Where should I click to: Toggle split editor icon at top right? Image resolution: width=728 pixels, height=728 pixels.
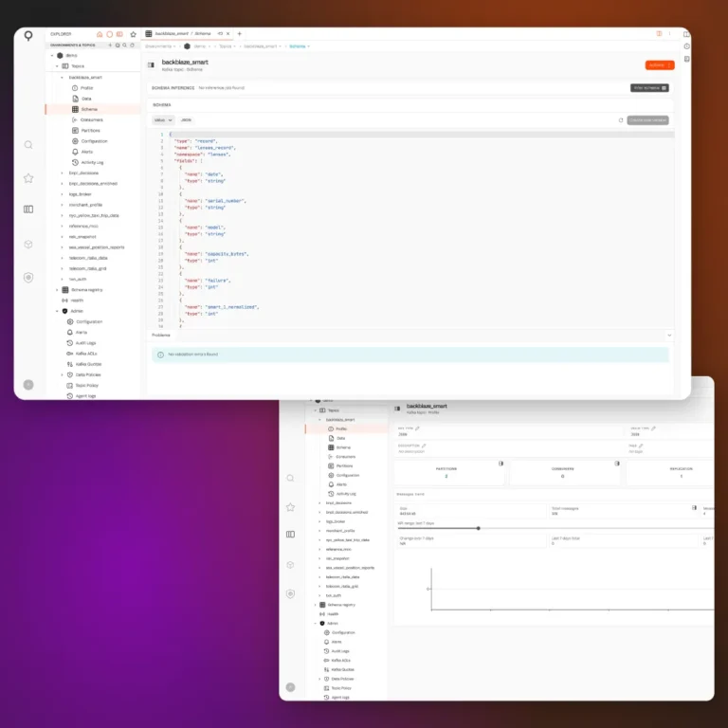point(659,33)
